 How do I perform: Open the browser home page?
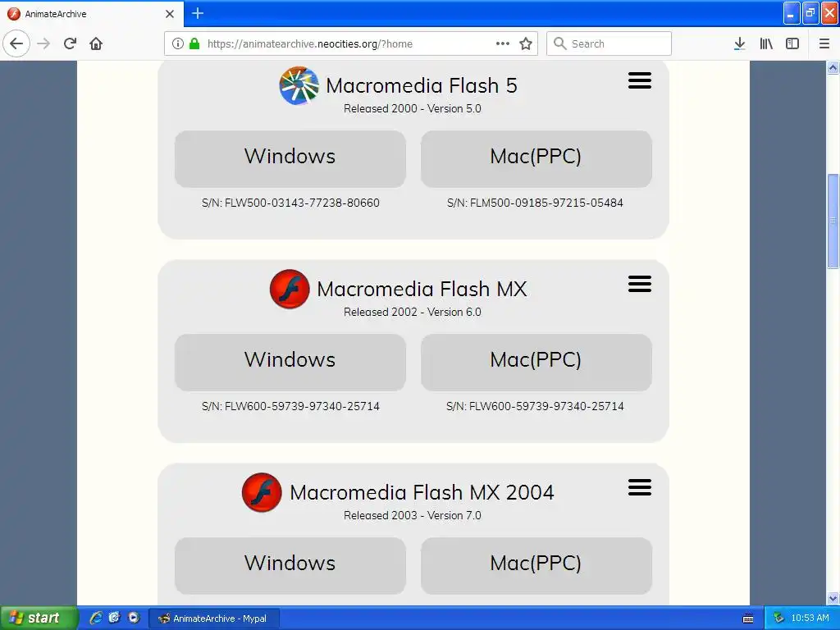click(x=96, y=43)
